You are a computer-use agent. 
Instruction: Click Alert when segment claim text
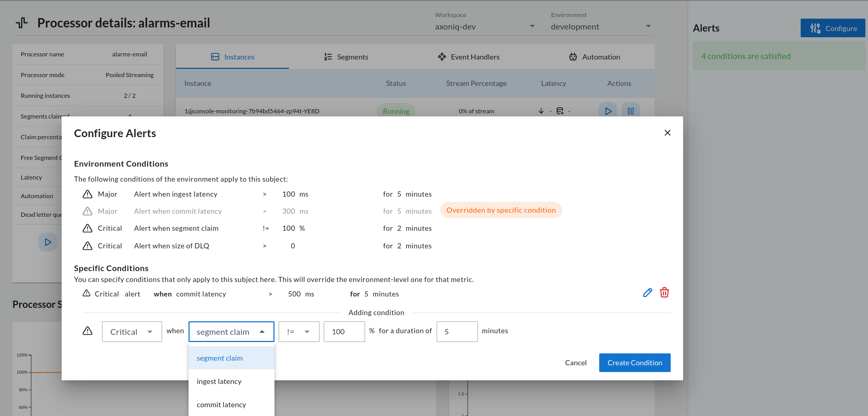[x=176, y=228]
